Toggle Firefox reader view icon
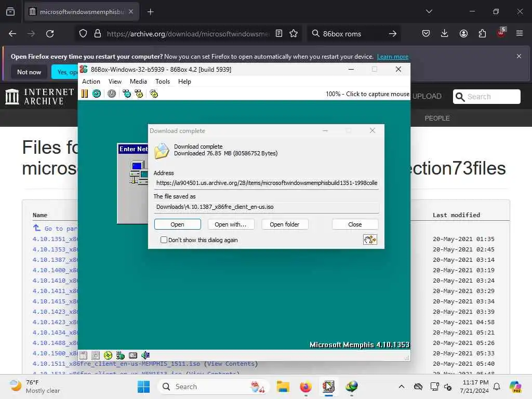Viewport: 532px width, 399px height. click(x=279, y=34)
